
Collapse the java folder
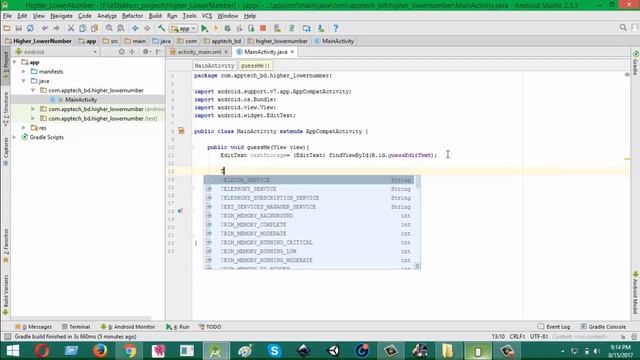coord(24,81)
